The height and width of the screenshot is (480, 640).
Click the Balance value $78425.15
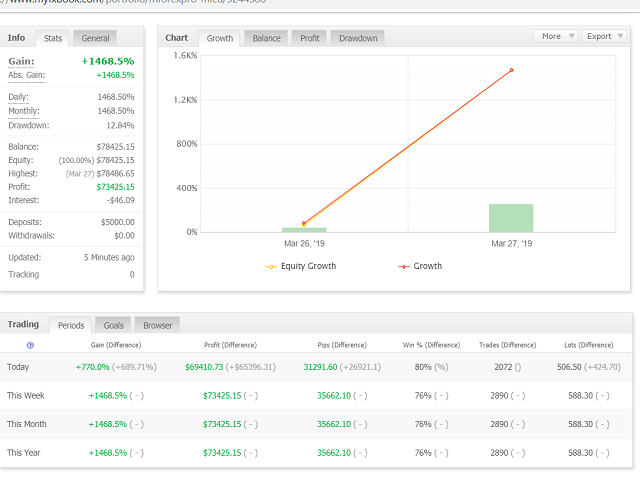(x=116, y=147)
